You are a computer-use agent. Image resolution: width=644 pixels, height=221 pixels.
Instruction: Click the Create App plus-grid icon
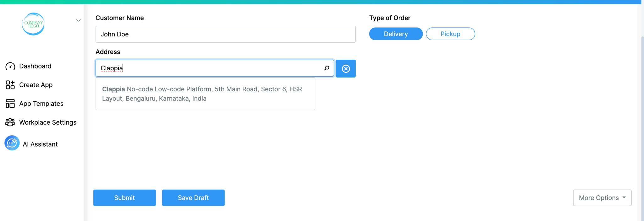(x=10, y=85)
